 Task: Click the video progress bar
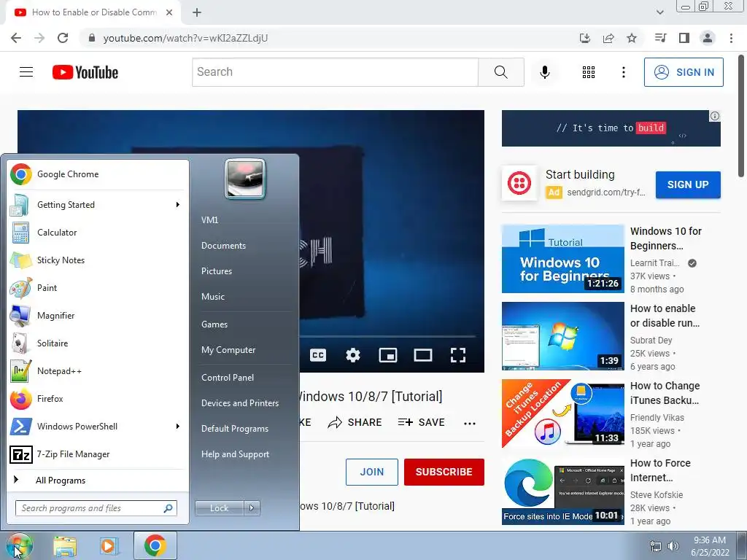(x=387, y=337)
